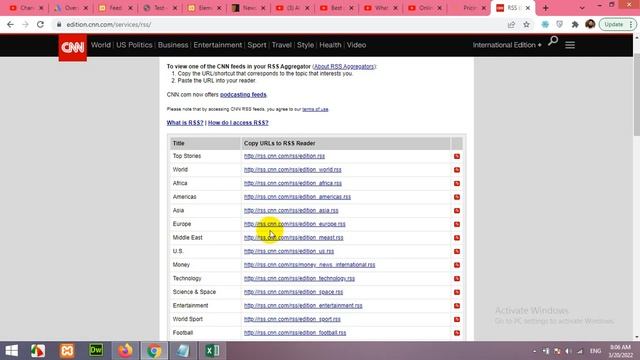
Task: Open terms of use link
Action: coord(315,109)
